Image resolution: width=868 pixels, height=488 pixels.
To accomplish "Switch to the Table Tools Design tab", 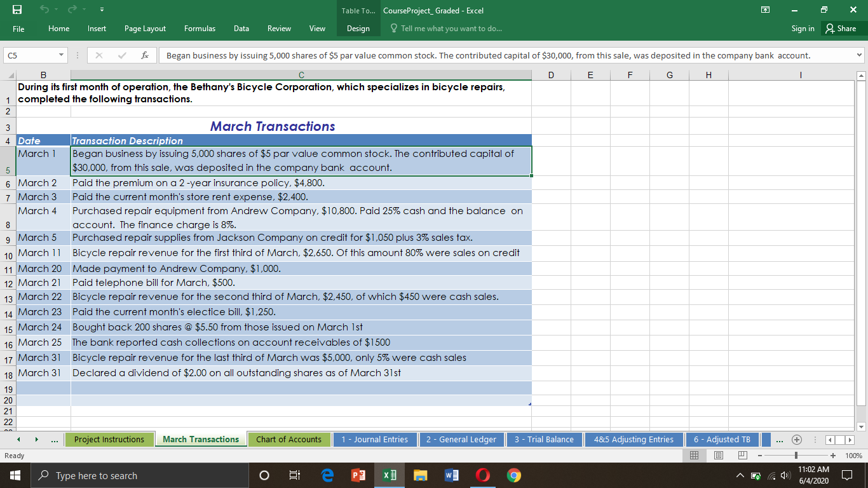I will [358, 28].
